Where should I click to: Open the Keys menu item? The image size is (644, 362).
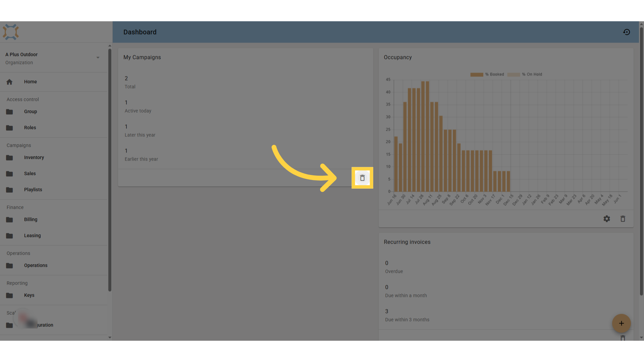(x=54, y=295)
